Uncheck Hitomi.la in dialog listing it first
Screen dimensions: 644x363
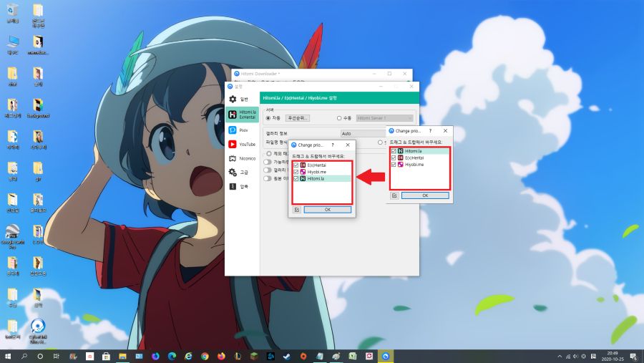(394, 151)
